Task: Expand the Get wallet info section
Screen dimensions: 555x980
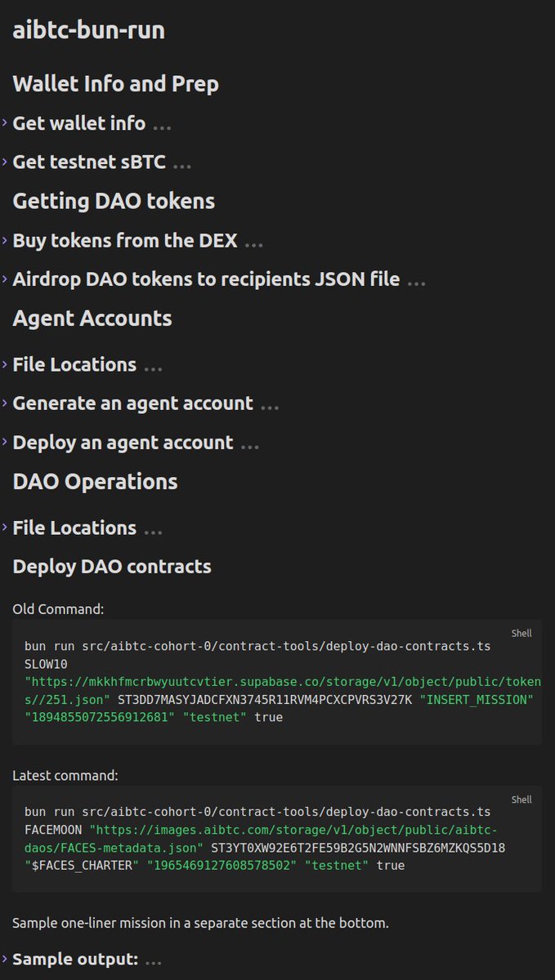Action: (x=5, y=123)
